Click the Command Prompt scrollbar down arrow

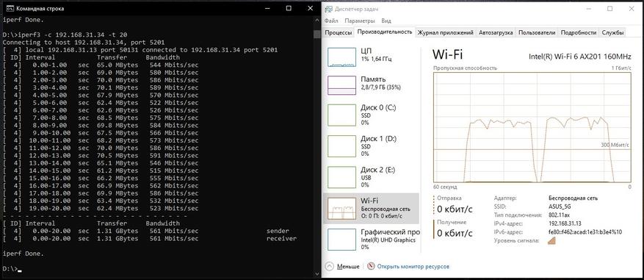tap(317, 273)
